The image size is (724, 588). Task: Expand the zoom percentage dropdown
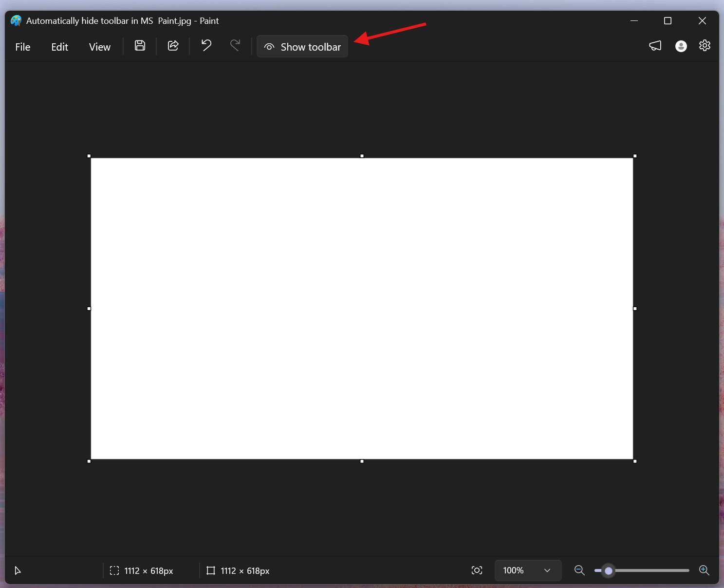(x=547, y=570)
